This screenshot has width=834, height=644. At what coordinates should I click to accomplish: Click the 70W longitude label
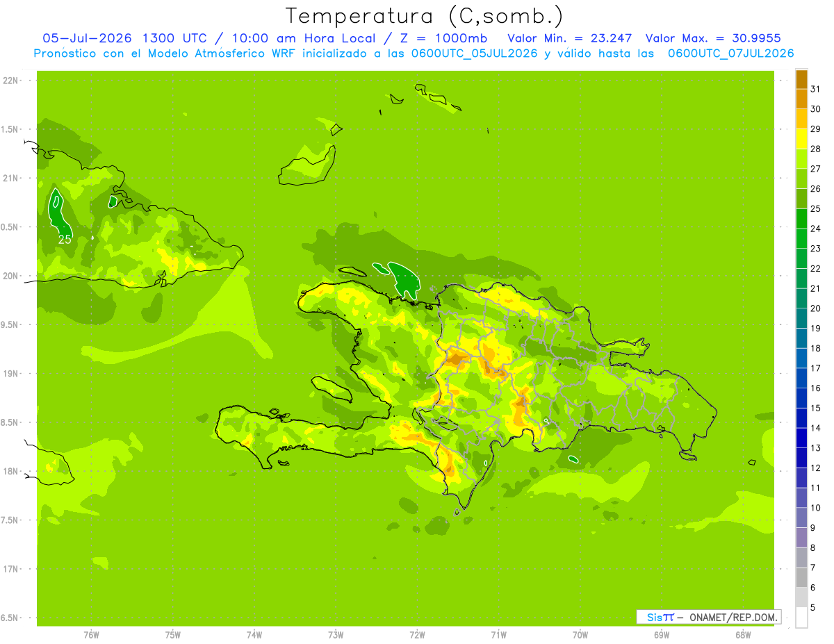point(580,635)
